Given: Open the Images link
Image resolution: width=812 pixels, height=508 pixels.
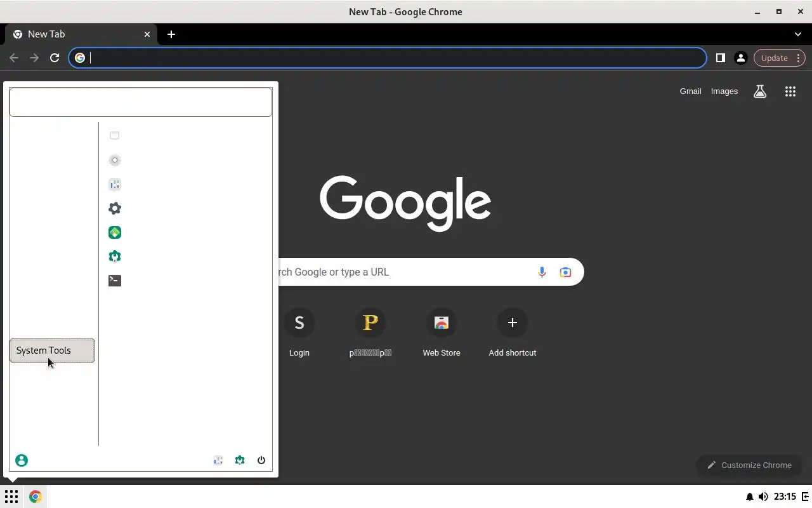Looking at the screenshot, I should [x=724, y=91].
